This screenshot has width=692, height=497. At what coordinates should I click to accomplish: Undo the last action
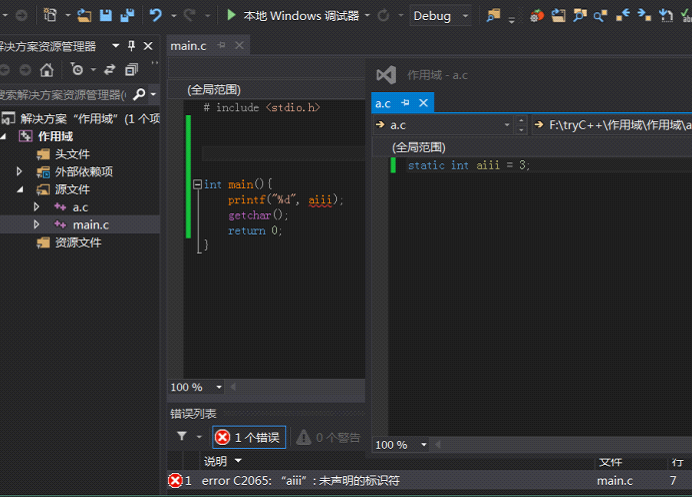tap(155, 15)
